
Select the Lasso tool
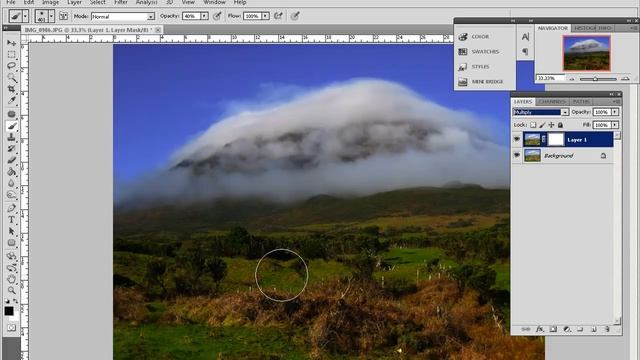coord(11,66)
